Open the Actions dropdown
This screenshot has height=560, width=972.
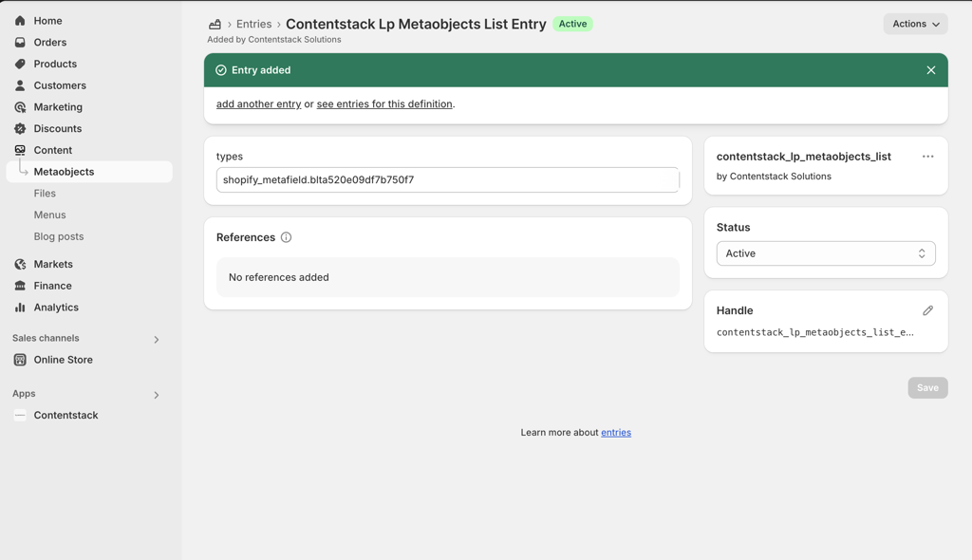915,24
